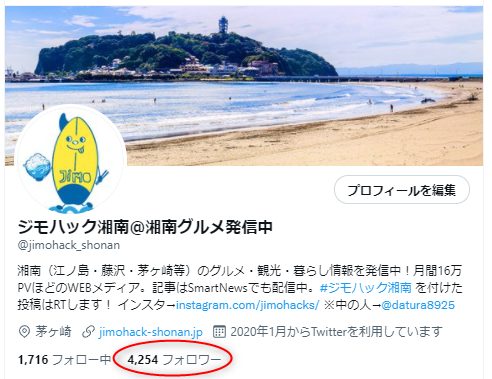
Task: Open the #ジモハック湘南 hashtag link
Action: (x=366, y=287)
